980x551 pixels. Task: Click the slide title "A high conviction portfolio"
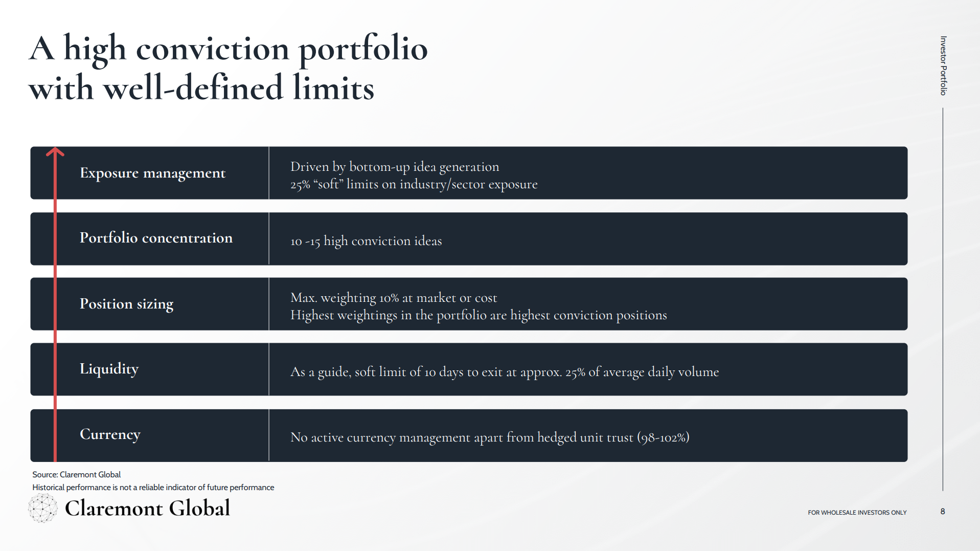(228, 49)
